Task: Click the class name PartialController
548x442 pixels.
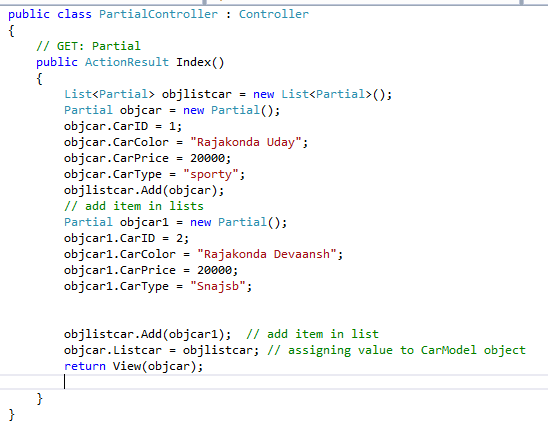Action: pos(158,14)
